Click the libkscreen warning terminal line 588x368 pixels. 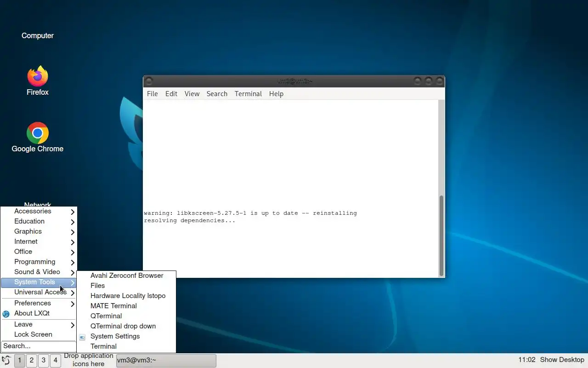click(250, 213)
